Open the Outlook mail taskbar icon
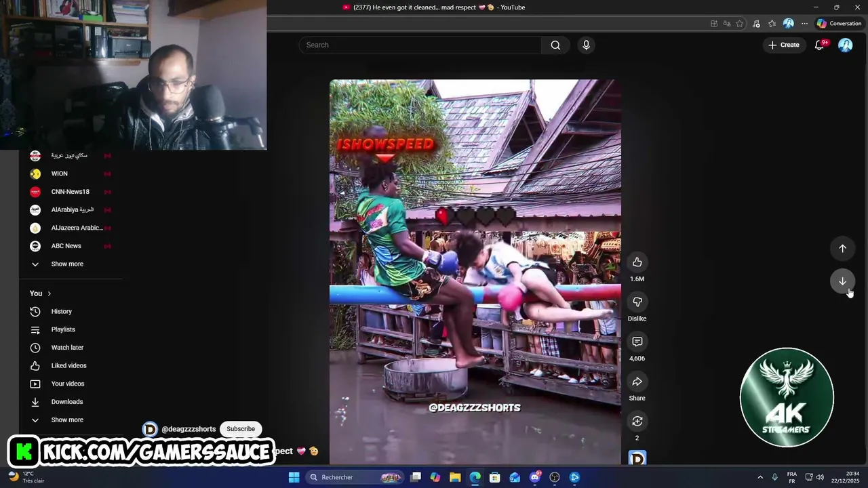Screen dimensions: 868x488 [515, 477]
